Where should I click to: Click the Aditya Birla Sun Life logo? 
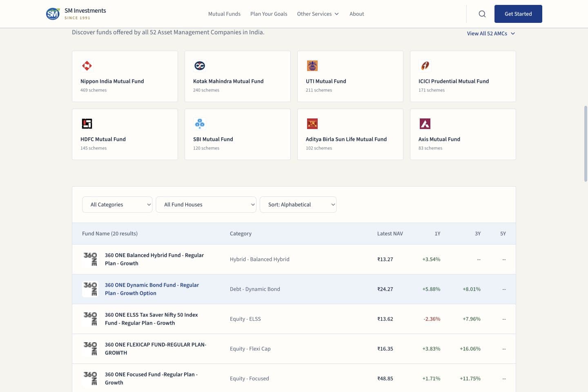312,124
